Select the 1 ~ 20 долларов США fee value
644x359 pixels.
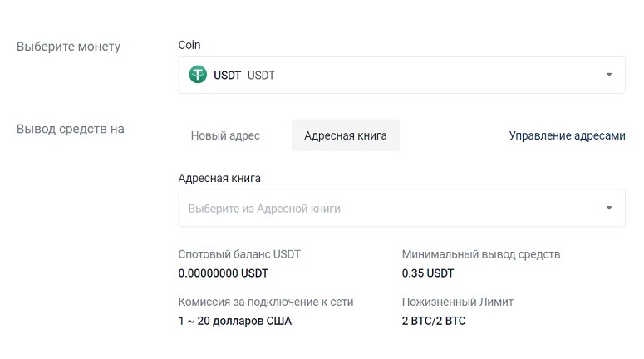[x=235, y=320]
